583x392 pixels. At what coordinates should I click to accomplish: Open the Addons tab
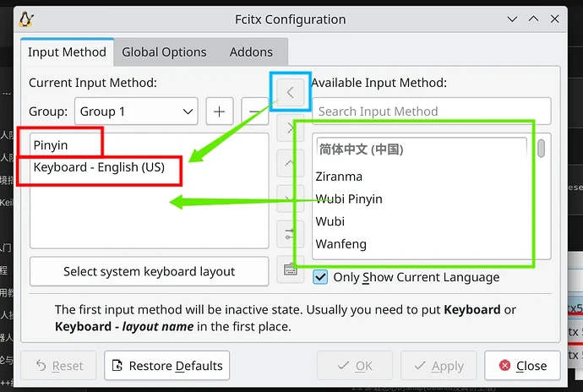(251, 52)
